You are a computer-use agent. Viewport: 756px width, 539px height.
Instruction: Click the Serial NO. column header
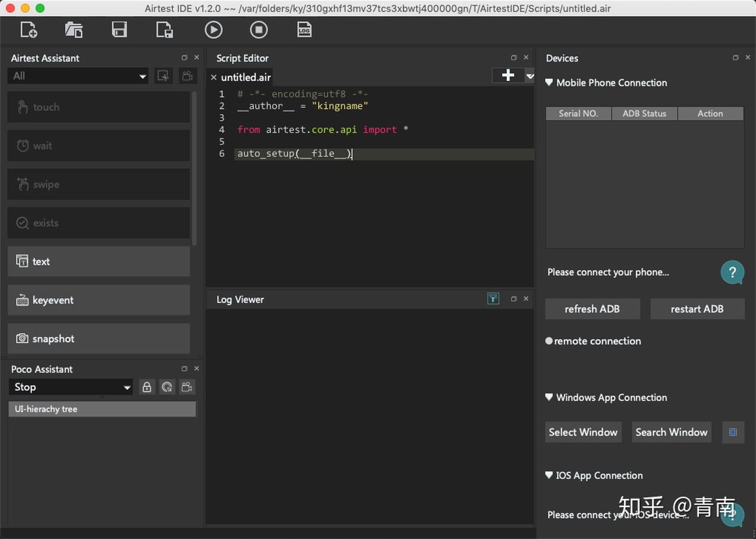[x=579, y=113]
